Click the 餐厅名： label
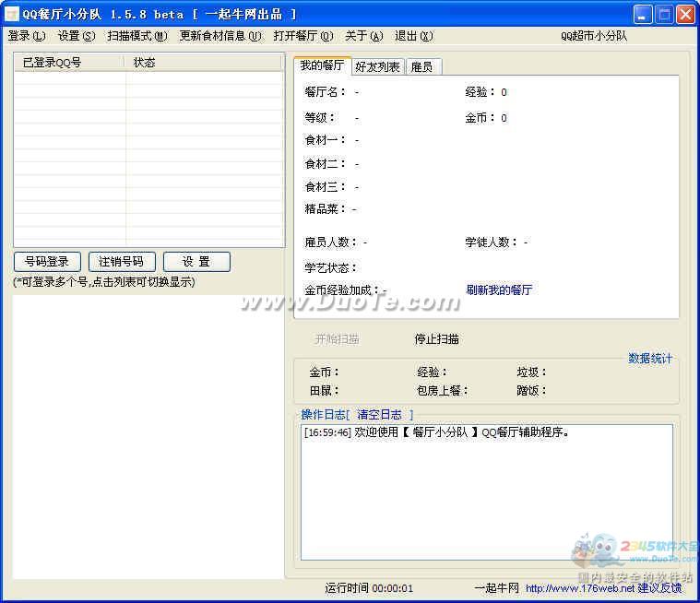 [325, 92]
